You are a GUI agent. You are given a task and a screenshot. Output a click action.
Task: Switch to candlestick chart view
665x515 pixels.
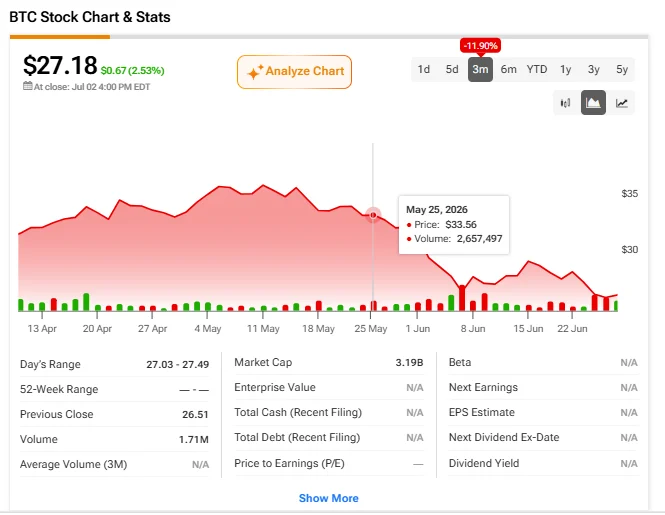click(565, 103)
